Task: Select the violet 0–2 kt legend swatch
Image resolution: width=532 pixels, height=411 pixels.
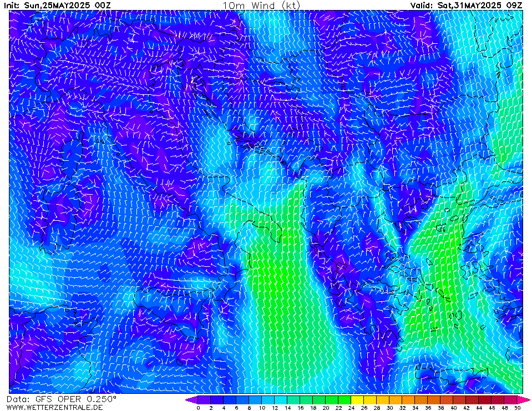Action: [x=204, y=400]
